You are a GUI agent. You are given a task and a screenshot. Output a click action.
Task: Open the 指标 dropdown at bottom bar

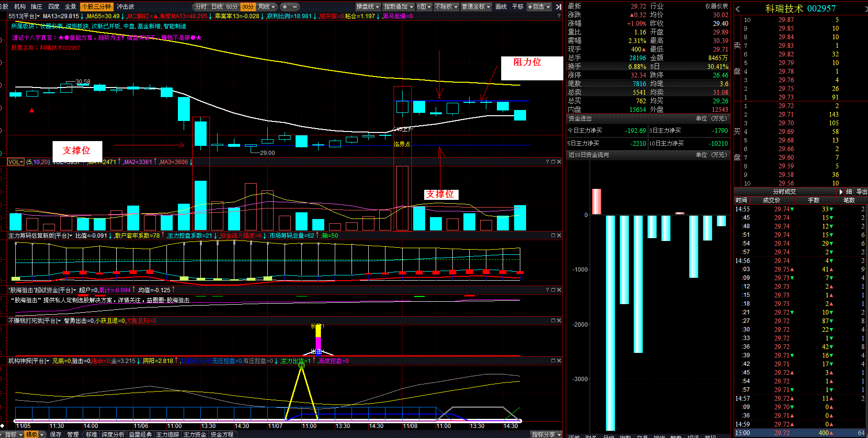click(x=13, y=434)
